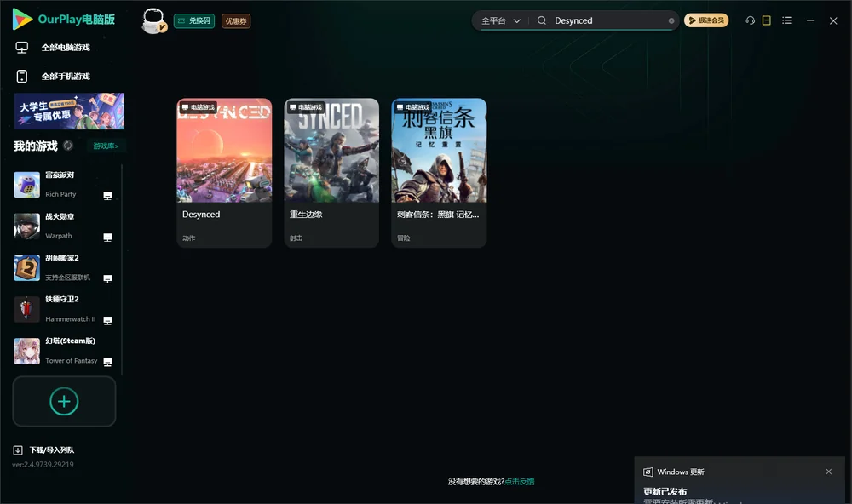This screenshot has width=852, height=504.
Task: Open customer service headset icon
Action: tap(750, 20)
